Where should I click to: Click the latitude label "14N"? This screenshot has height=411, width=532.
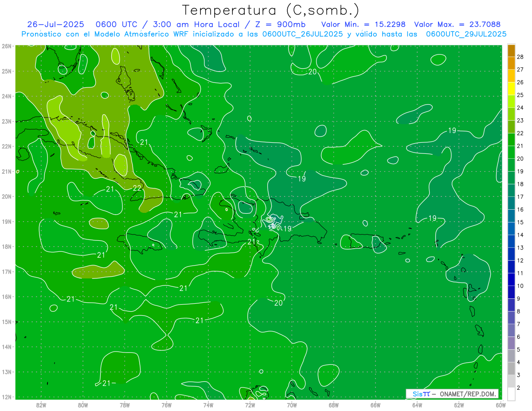6,347
